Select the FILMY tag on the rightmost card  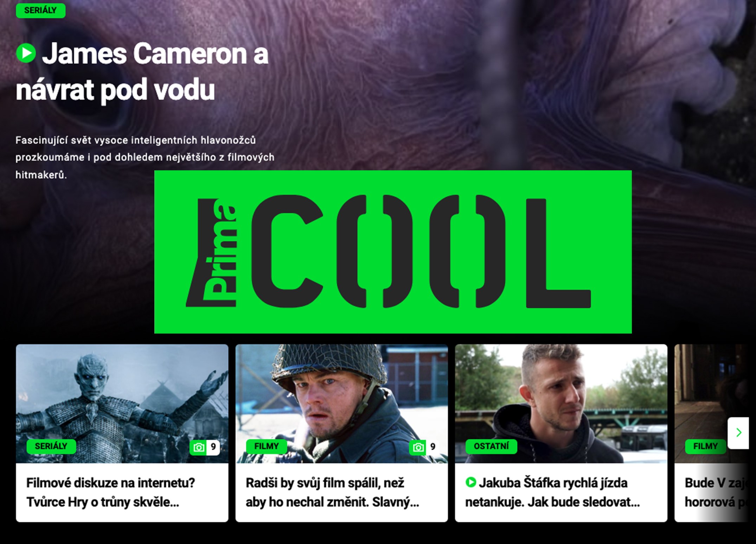pyautogui.click(x=705, y=446)
